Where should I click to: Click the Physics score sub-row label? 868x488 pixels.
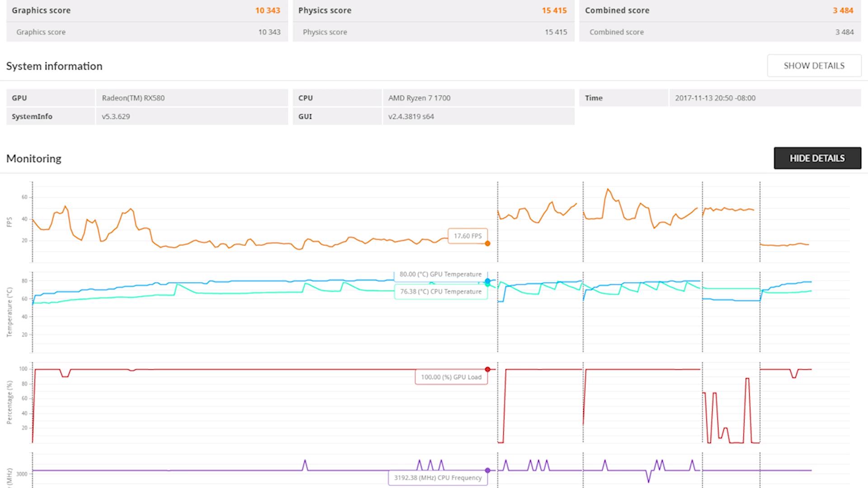click(325, 32)
